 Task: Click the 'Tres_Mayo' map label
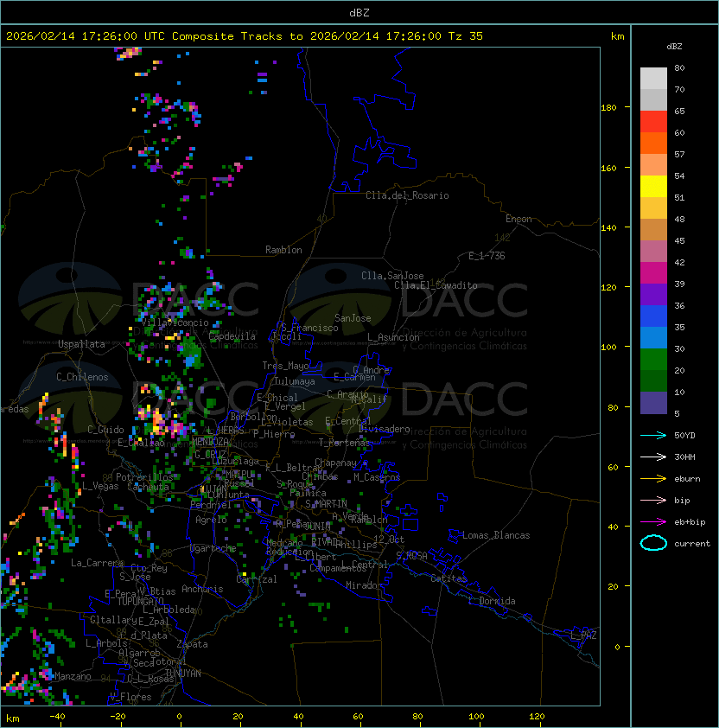[285, 366]
